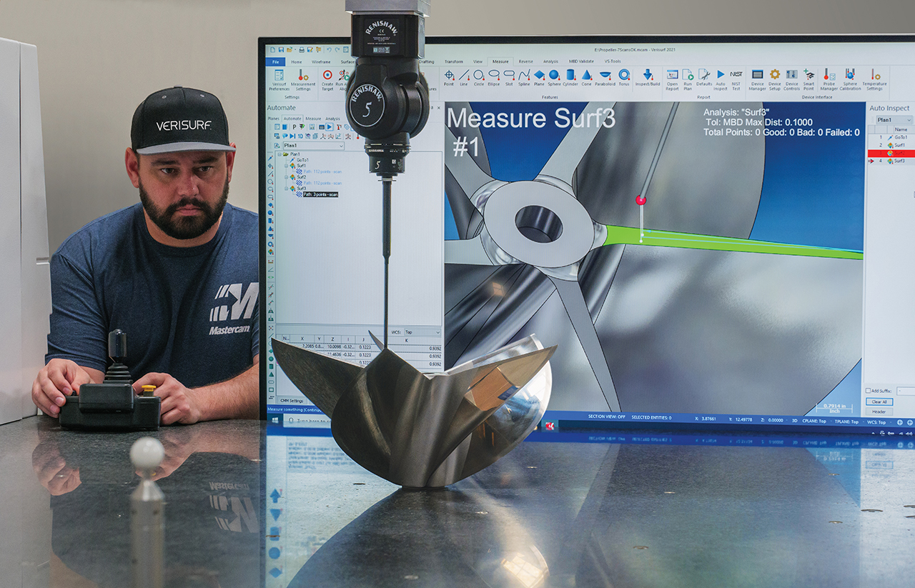This screenshot has height=588, width=915.
Task: Select GoTo1 row in Auto Inspect list
Action: (x=891, y=137)
